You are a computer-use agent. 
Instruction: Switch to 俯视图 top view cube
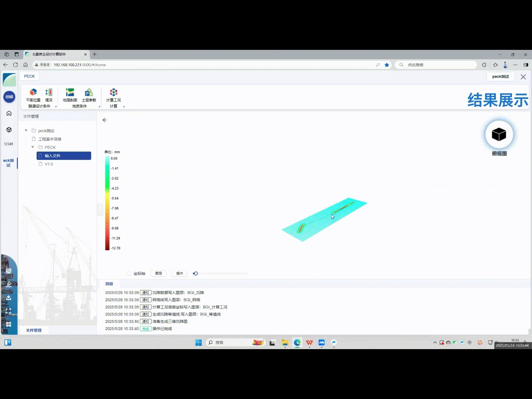(x=499, y=135)
